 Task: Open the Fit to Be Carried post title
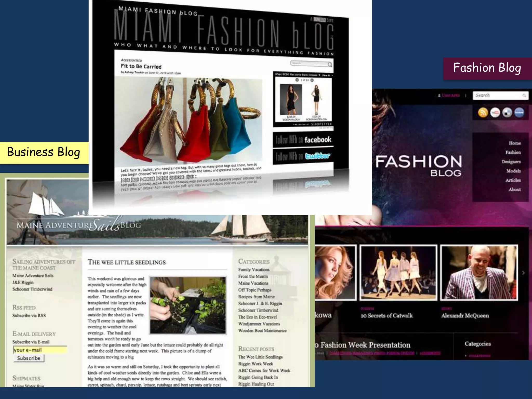pyautogui.click(x=141, y=66)
